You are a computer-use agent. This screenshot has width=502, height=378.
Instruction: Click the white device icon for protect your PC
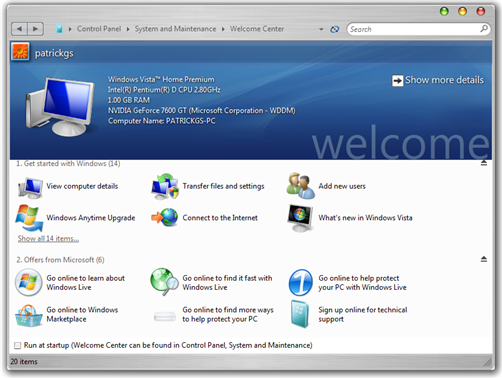(165, 316)
